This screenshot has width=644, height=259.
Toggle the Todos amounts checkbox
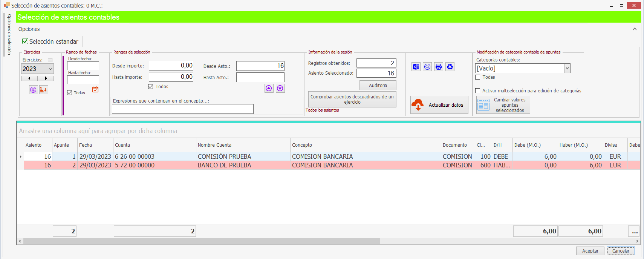[151, 87]
